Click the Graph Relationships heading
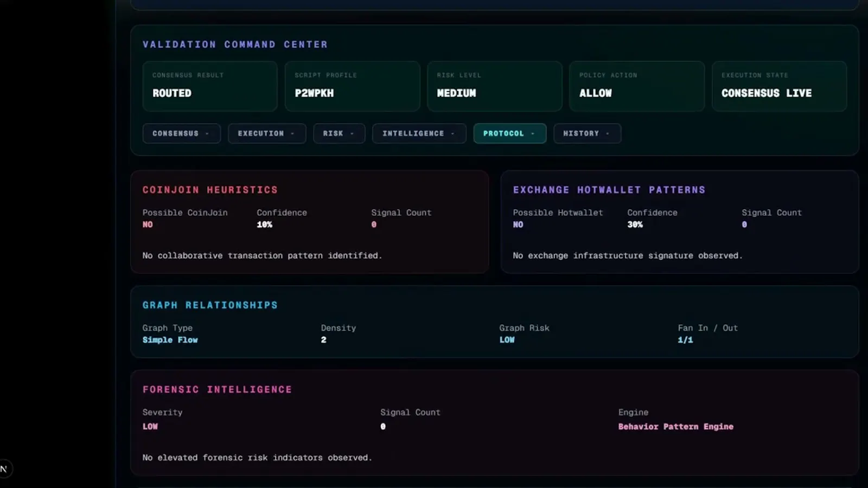This screenshot has width=868, height=488. point(210,305)
